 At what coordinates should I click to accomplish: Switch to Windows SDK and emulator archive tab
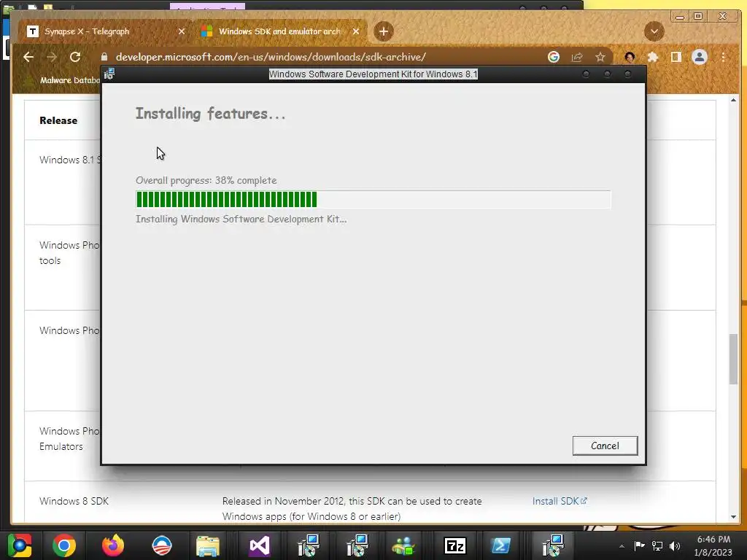point(279,31)
